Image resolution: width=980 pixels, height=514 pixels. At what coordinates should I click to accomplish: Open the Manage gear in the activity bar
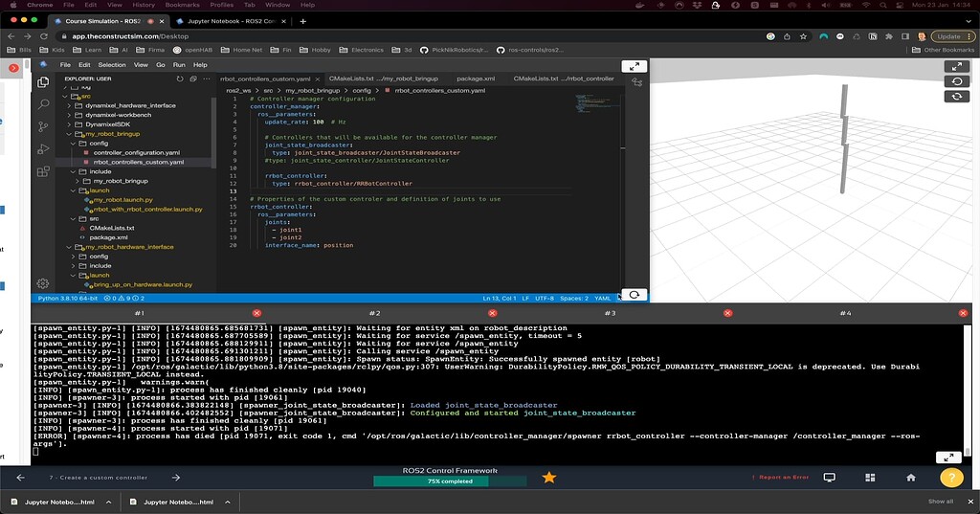click(x=42, y=283)
